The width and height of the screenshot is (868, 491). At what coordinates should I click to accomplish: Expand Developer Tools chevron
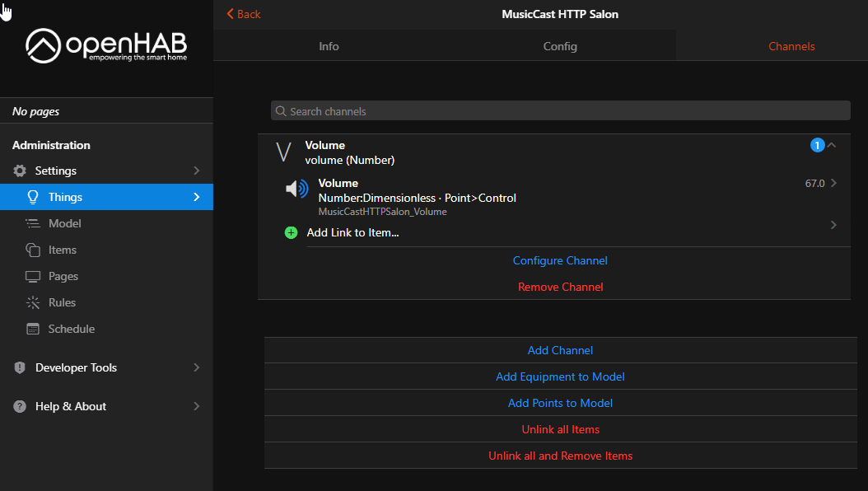click(197, 367)
